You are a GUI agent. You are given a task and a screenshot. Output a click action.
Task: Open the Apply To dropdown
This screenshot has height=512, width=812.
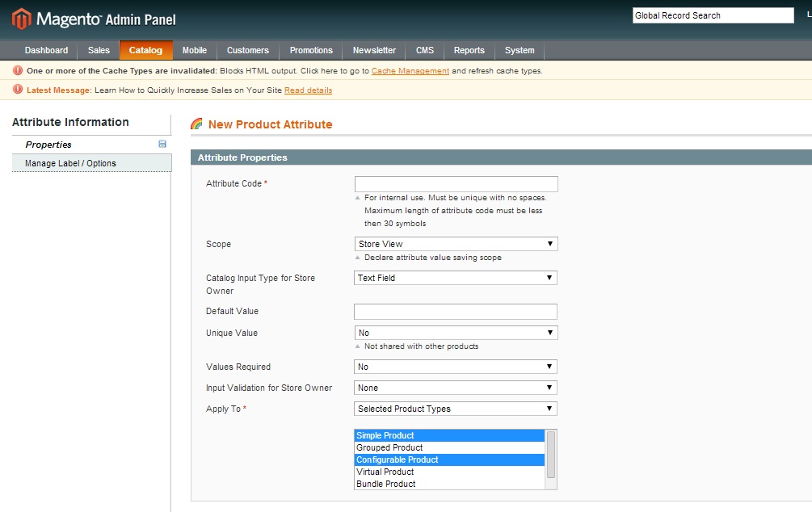tap(456, 409)
